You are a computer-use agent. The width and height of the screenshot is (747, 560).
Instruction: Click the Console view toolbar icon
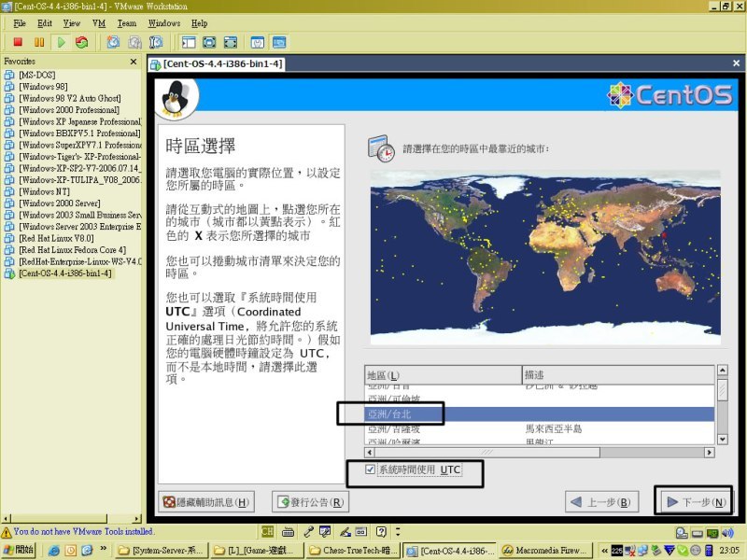279,42
